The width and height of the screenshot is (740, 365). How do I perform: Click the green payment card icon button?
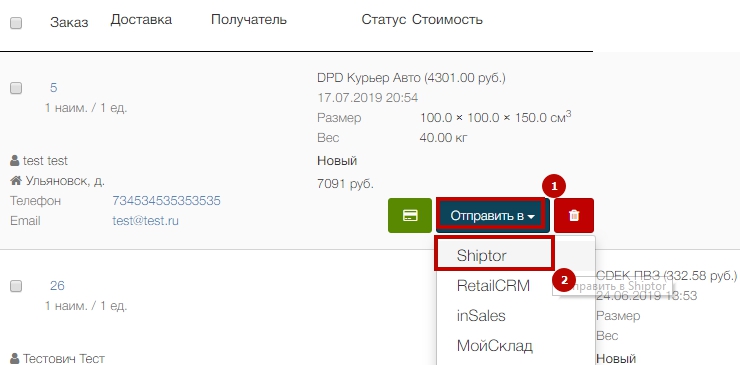click(x=410, y=215)
